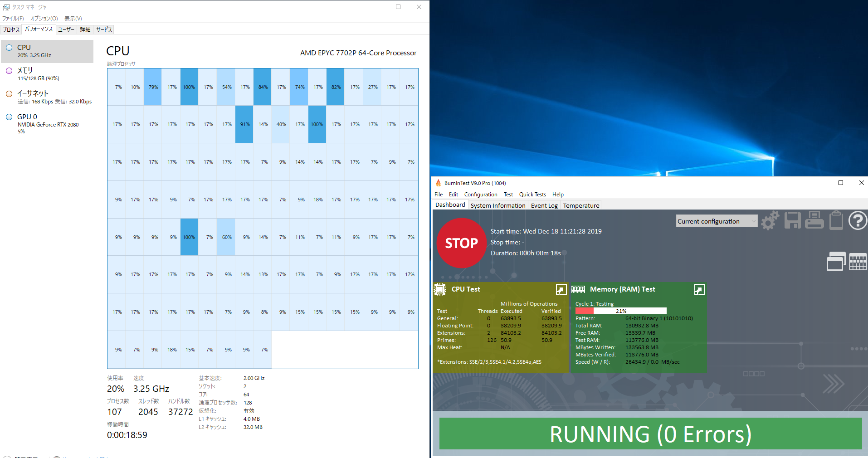The height and width of the screenshot is (458, 868).
Task: Click the 60% logical processor cell
Action: [x=226, y=237]
